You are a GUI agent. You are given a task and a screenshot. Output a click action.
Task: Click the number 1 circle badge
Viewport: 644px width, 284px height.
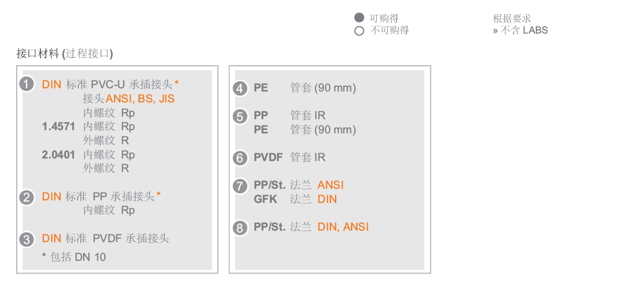(x=26, y=84)
